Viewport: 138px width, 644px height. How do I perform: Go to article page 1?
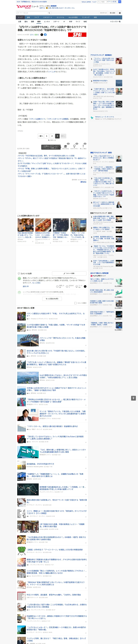point(47,136)
